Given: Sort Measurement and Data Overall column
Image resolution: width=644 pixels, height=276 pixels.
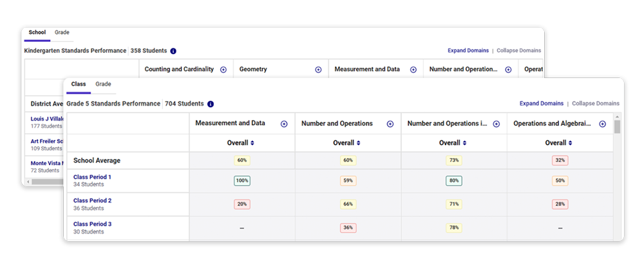Looking at the screenshot, I should coord(241,143).
